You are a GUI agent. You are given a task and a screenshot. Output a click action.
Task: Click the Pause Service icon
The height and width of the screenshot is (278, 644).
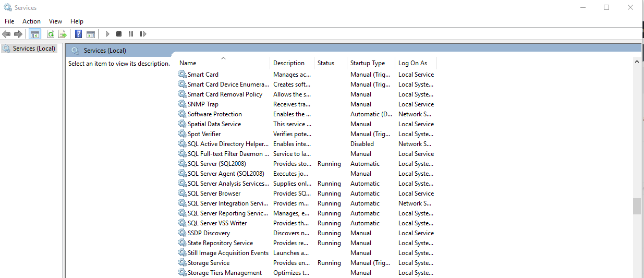131,34
